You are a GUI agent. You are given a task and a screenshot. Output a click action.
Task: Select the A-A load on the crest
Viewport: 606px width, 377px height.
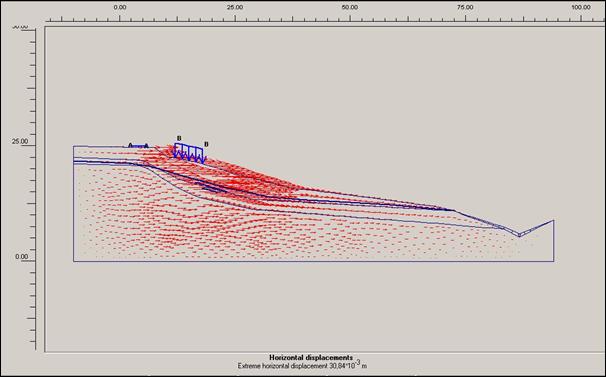click(x=138, y=146)
